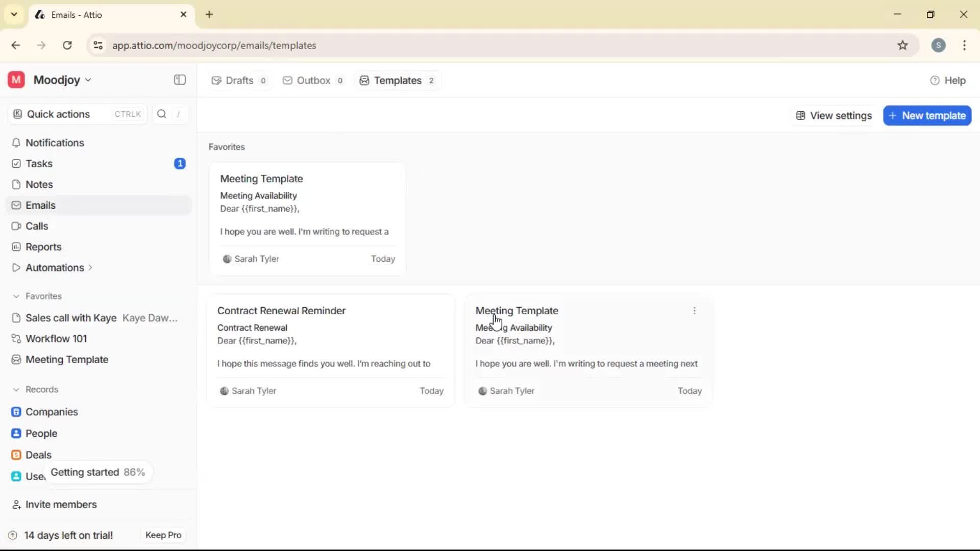Collapse the Favorites group
This screenshot has height=551, width=980.
click(x=16, y=296)
